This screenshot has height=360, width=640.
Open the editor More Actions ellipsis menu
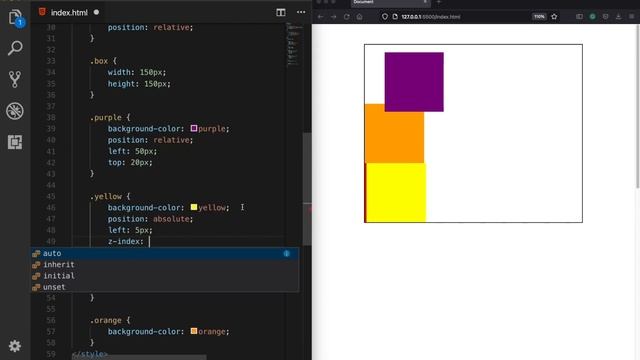click(x=301, y=12)
